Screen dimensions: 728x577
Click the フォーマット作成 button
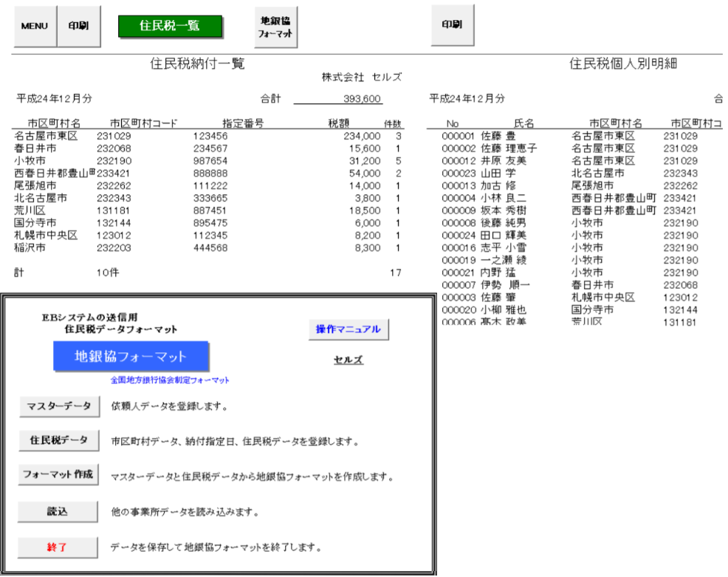tap(58, 474)
